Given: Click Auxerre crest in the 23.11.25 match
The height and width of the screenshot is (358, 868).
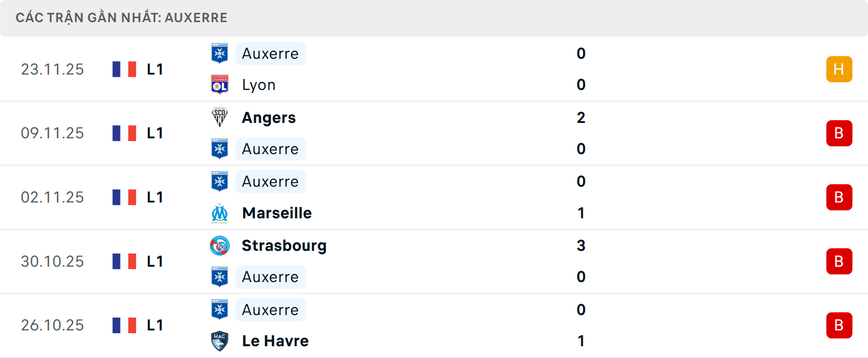Looking at the screenshot, I should click(220, 53).
